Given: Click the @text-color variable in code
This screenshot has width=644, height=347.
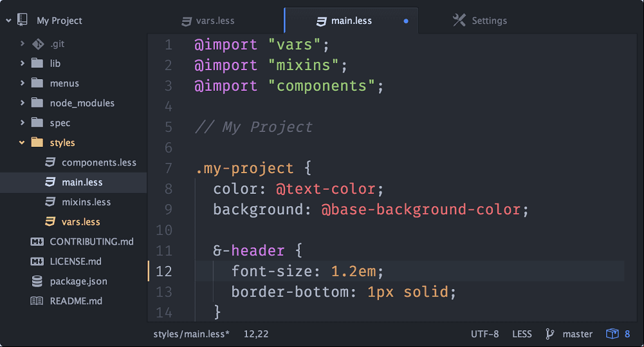Looking at the screenshot, I should click(326, 189).
